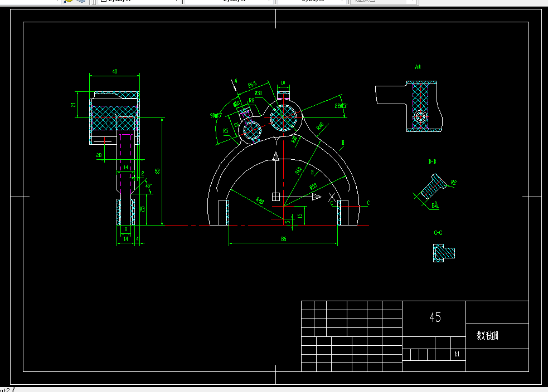The height and width of the screenshot is (392, 548).
Task: Pick the C-C hatched section drawing
Action: pos(444,253)
